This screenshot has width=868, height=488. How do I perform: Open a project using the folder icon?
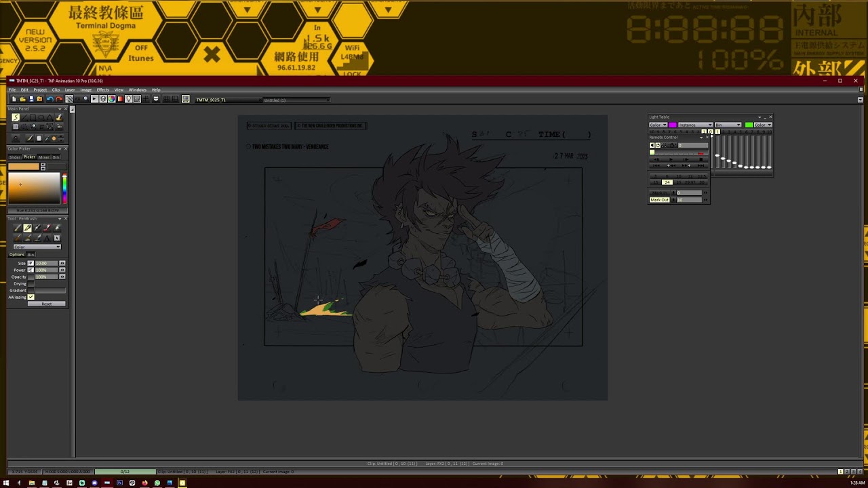point(22,99)
